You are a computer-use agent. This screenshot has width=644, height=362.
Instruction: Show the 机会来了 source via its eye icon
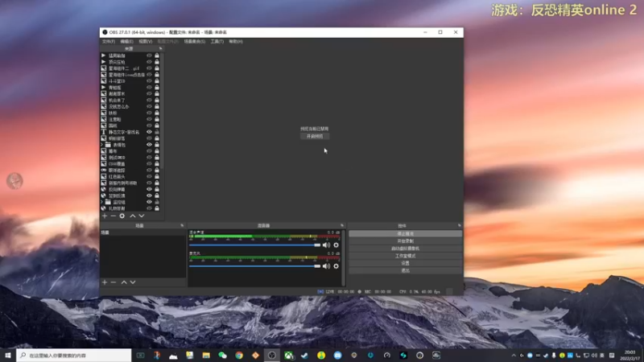pyautogui.click(x=149, y=100)
